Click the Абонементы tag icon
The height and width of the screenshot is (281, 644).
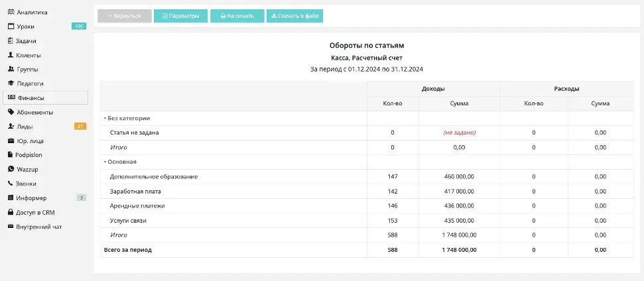(x=11, y=112)
